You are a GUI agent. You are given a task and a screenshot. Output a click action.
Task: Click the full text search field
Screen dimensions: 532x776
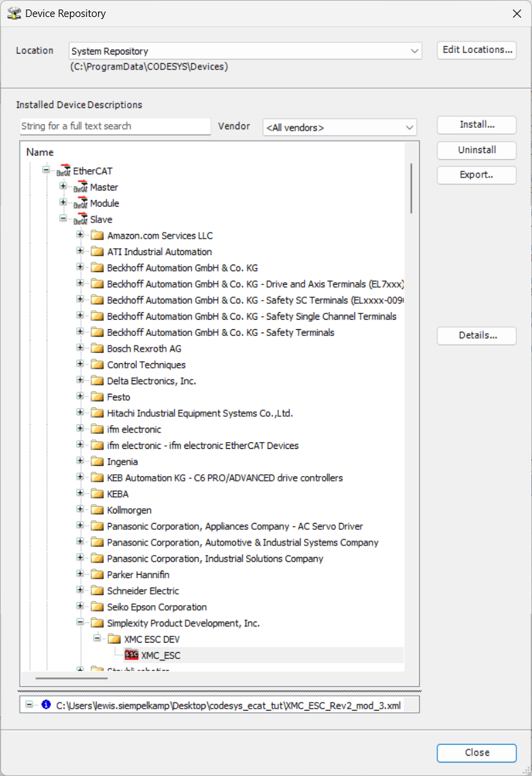(115, 126)
